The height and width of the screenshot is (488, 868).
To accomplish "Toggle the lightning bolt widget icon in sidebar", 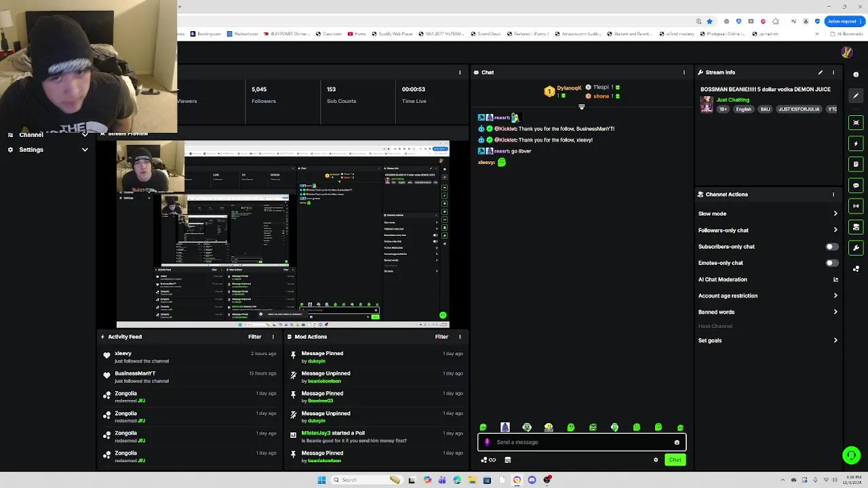I will click(856, 144).
